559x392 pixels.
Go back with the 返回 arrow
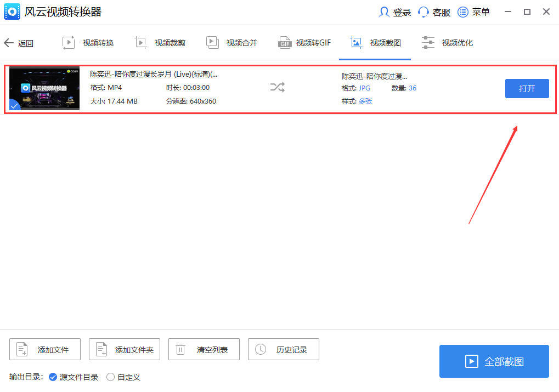pyautogui.click(x=9, y=43)
